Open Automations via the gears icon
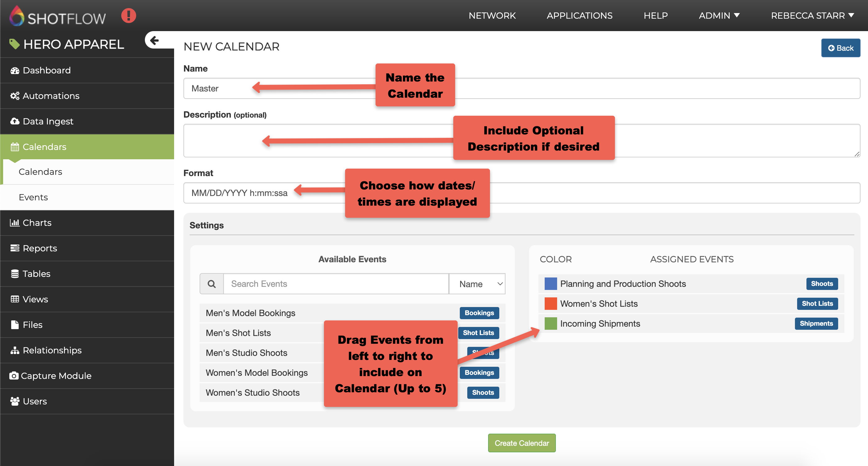 pyautogui.click(x=15, y=96)
